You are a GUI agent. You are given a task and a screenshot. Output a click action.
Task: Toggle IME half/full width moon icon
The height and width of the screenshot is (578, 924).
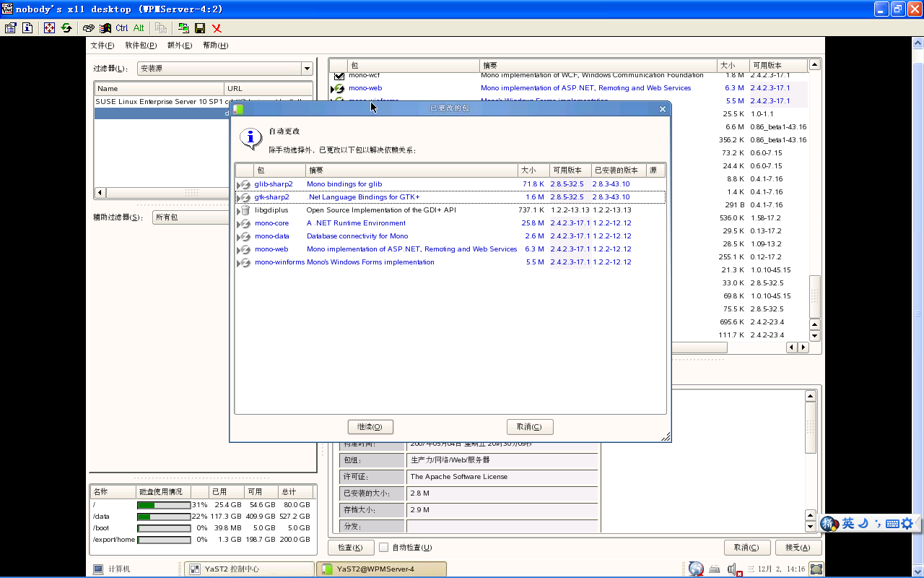[x=864, y=523]
